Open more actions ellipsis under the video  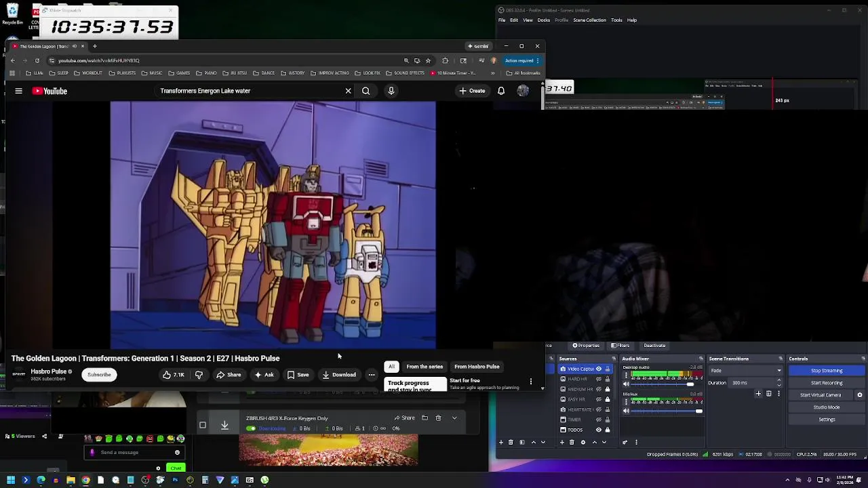[x=372, y=375]
